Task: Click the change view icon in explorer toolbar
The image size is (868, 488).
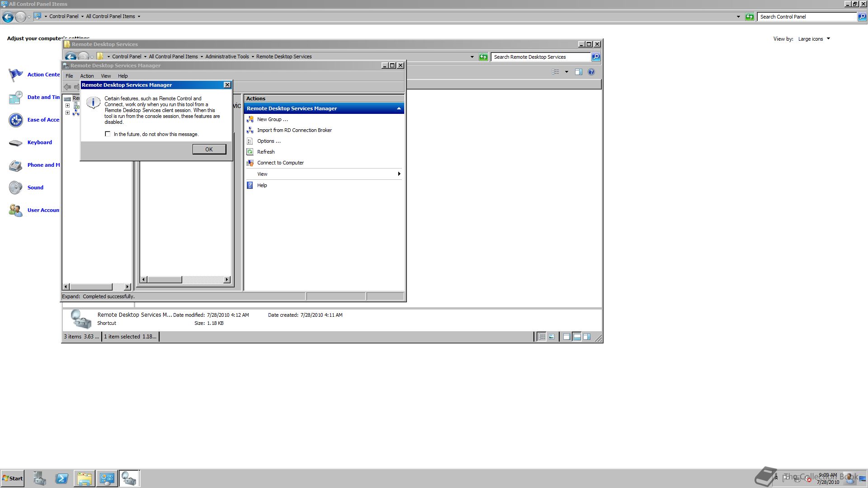Action: [x=556, y=72]
